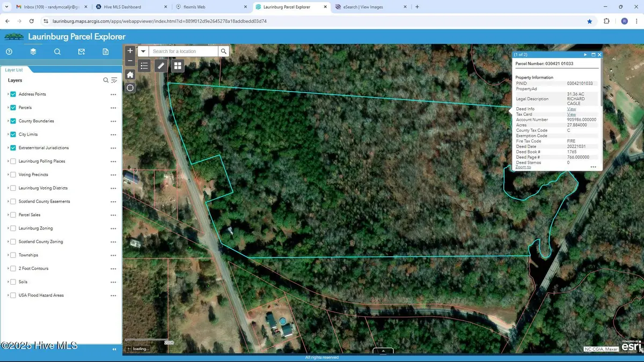Open the email/contact widget

pyautogui.click(x=81, y=51)
